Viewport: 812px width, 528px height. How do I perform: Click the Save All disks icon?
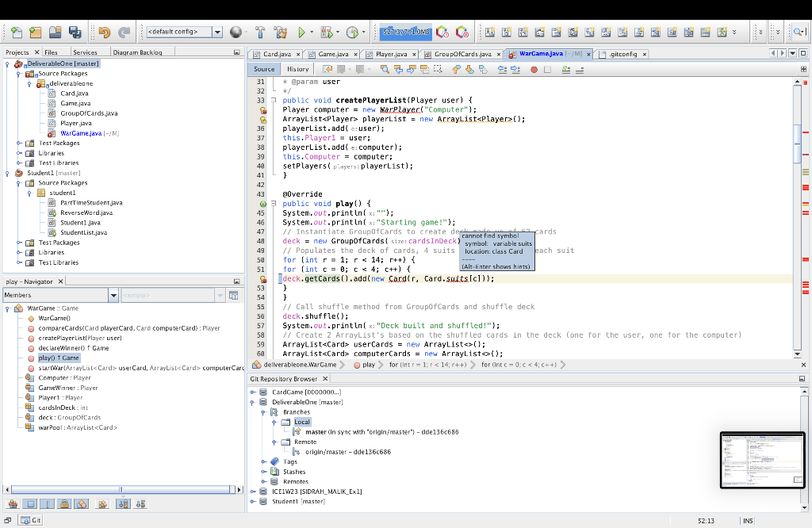click(75, 33)
